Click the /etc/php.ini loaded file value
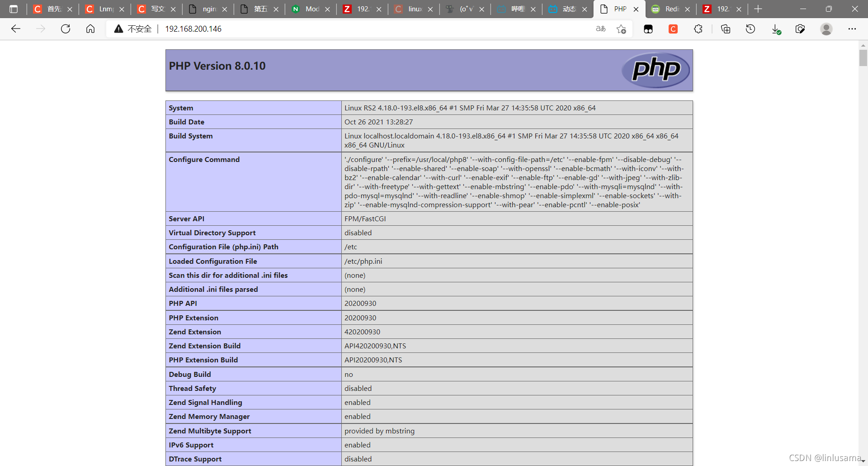 [x=363, y=262]
